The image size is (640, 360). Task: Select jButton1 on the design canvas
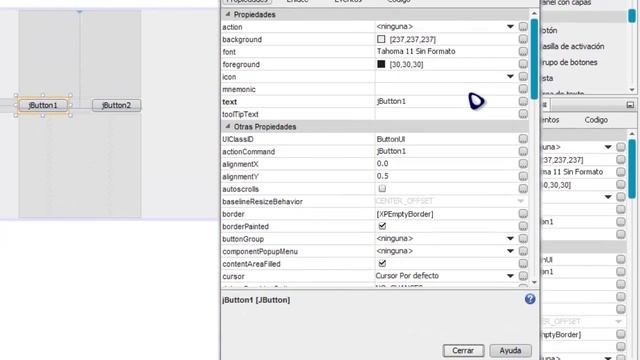(x=43, y=105)
